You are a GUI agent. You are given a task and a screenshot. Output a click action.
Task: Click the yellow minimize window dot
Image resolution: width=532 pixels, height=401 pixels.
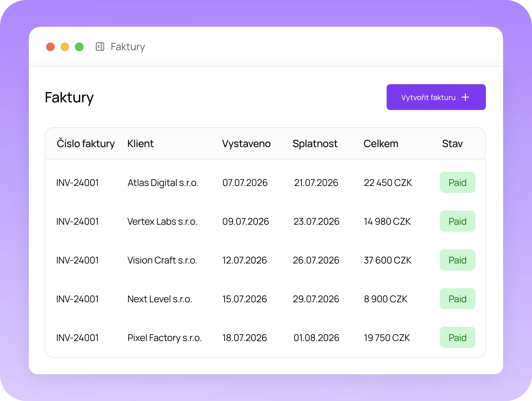click(x=65, y=47)
